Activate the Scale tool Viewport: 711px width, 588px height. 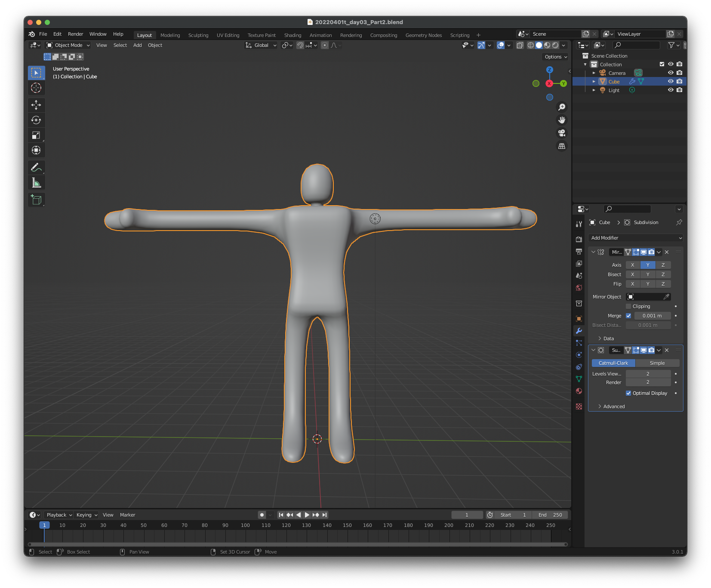click(x=36, y=135)
